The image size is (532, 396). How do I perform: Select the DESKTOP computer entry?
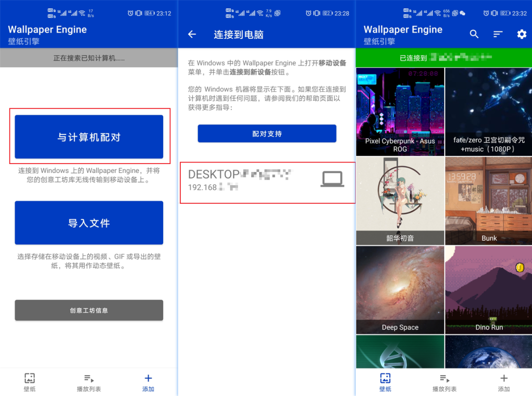[267, 183]
